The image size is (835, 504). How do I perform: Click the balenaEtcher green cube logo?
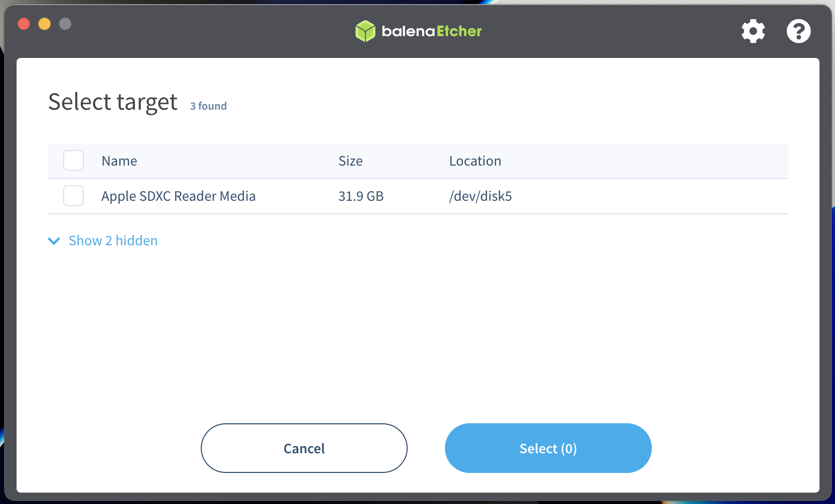click(365, 31)
